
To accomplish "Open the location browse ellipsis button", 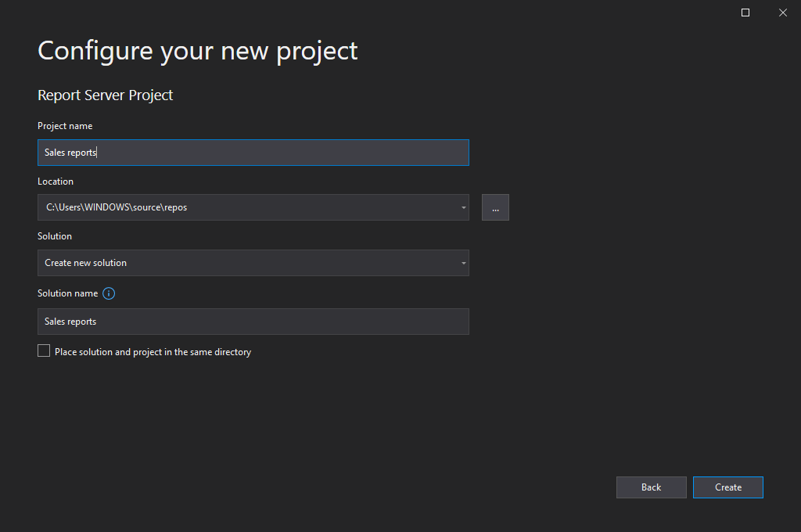I will [495, 207].
